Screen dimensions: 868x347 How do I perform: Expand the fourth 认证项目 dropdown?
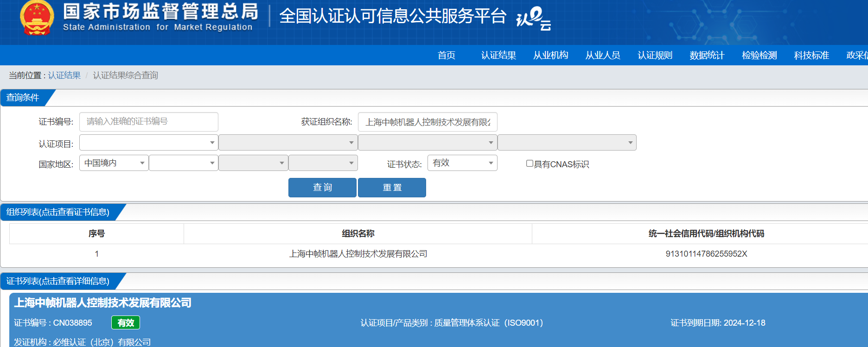tap(567, 142)
